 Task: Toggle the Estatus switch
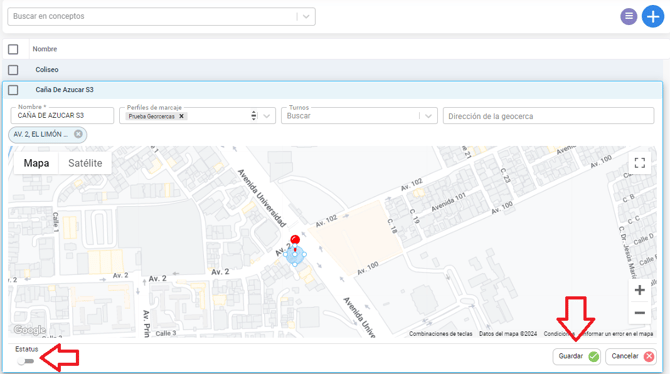point(26,361)
